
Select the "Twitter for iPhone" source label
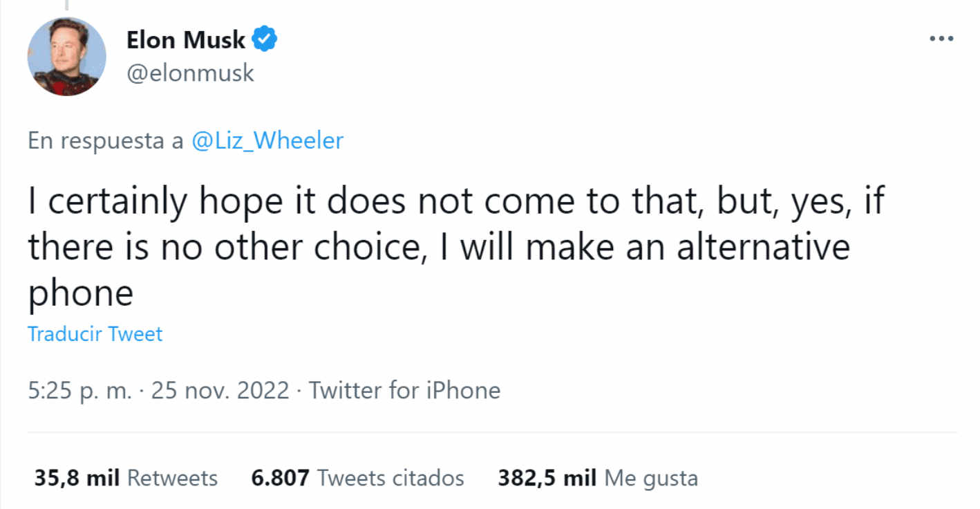point(404,391)
